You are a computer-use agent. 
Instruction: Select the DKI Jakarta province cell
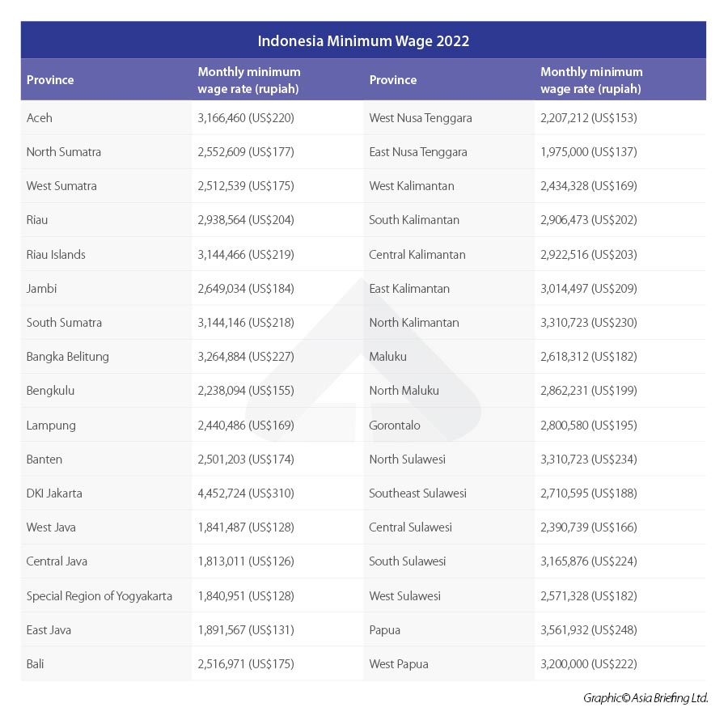(54, 493)
